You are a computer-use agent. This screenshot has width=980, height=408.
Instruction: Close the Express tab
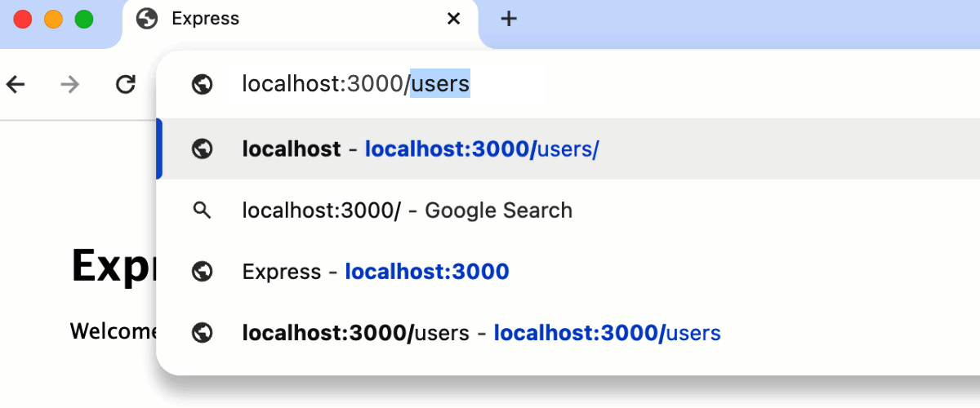[454, 19]
